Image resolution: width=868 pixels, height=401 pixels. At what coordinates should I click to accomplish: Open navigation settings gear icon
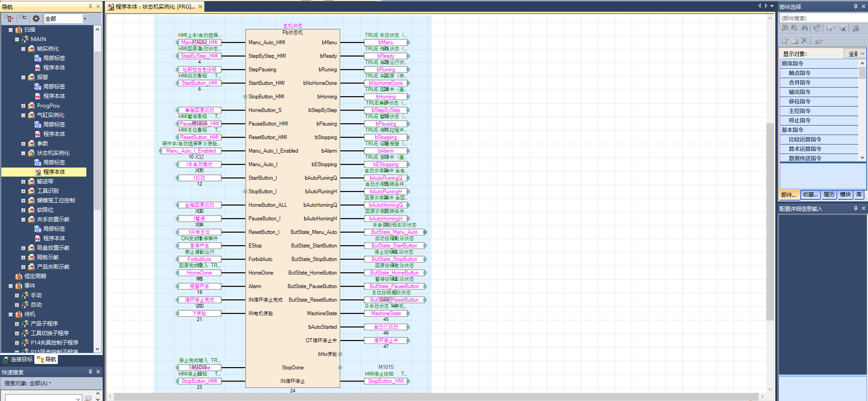[36, 19]
